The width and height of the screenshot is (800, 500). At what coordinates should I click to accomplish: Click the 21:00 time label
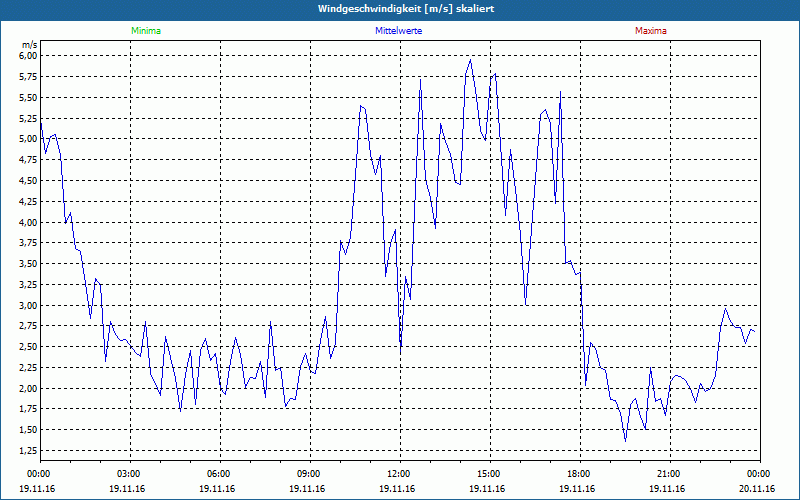[668, 474]
